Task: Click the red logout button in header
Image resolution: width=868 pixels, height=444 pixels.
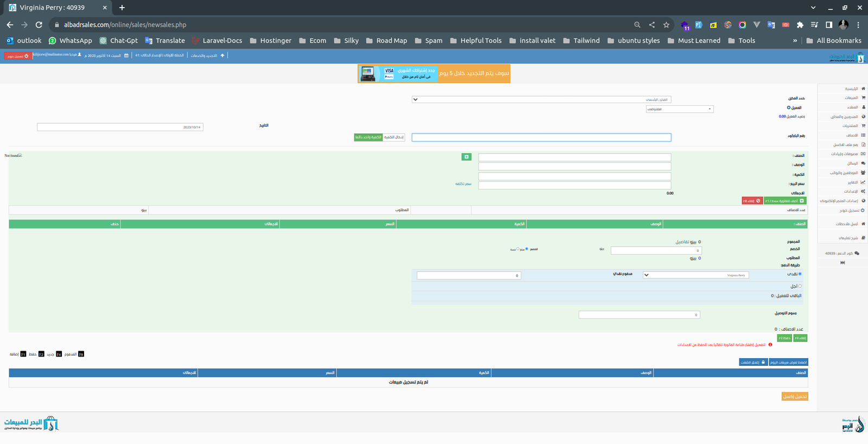Action: click(x=18, y=56)
